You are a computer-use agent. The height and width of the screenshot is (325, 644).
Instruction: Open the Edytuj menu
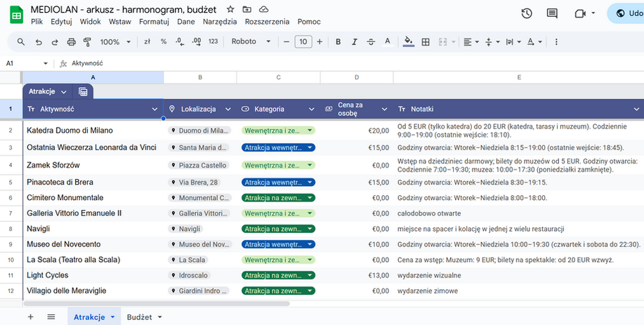pyautogui.click(x=61, y=22)
